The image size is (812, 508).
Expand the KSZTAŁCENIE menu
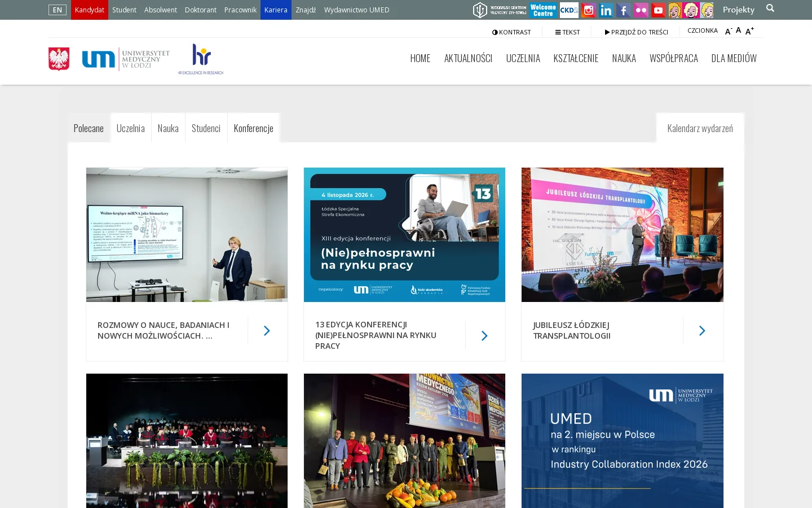(x=576, y=58)
